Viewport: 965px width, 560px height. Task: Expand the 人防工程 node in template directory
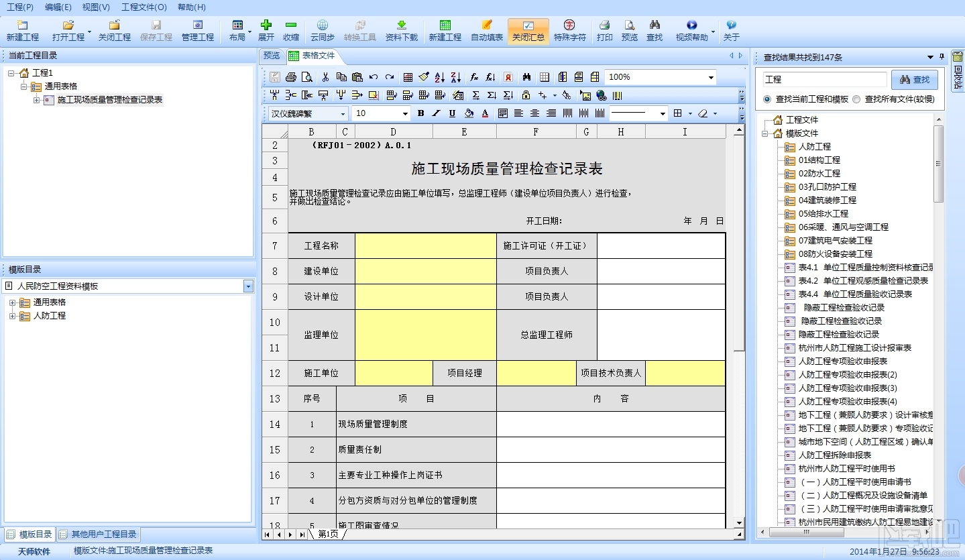tap(12, 316)
